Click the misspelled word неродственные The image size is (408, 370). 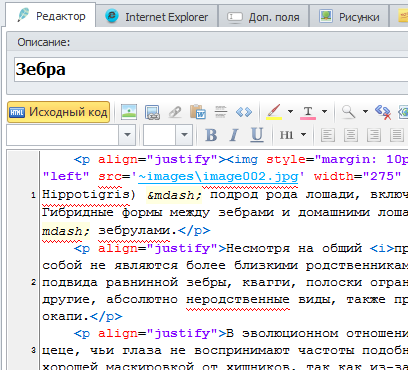click(x=238, y=299)
